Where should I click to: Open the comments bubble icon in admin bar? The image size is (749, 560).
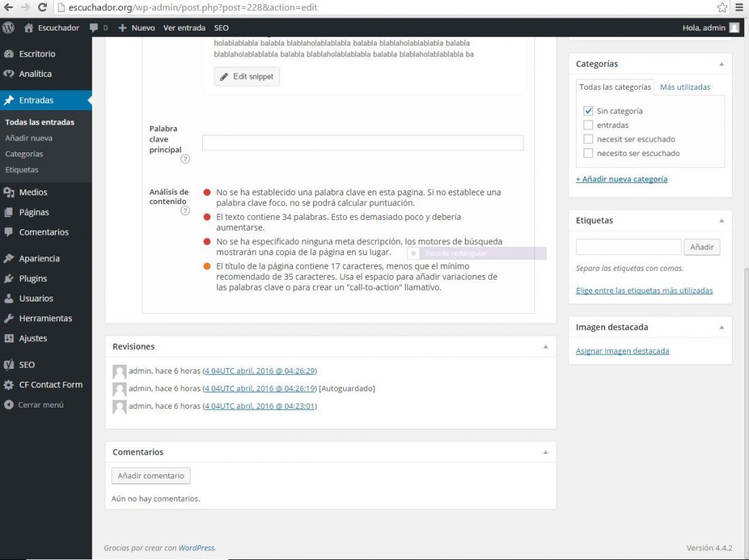click(94, 28)
